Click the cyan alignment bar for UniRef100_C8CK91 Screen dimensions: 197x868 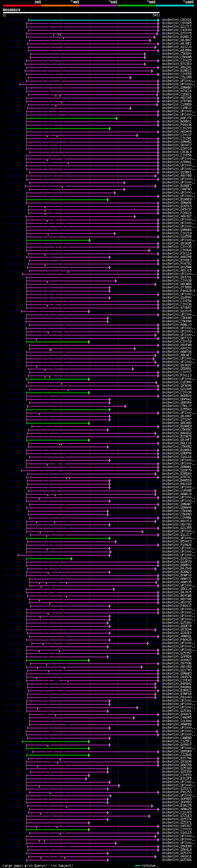tap(94, 20)
